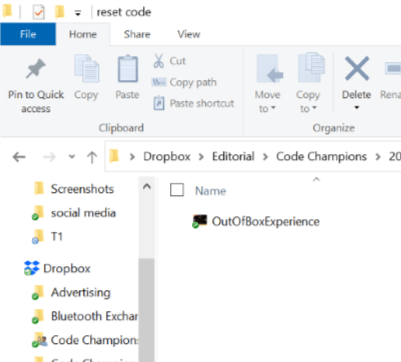Click the navigation pane scrollbar thumb

point(147,310)
